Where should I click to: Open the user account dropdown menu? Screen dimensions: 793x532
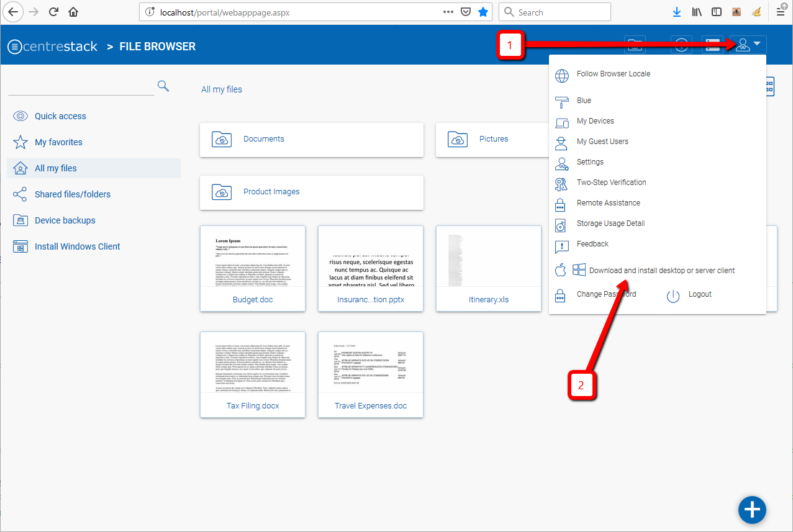[748, 45]
